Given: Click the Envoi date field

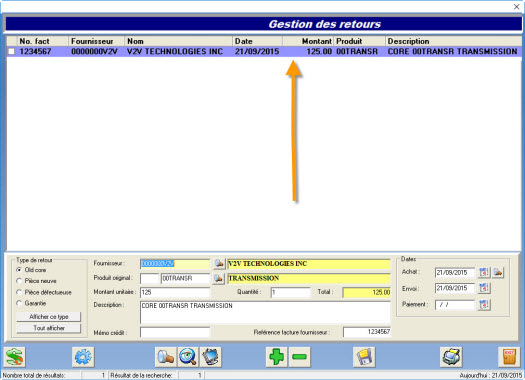Looking at the screenshot, I should (455, 288).
